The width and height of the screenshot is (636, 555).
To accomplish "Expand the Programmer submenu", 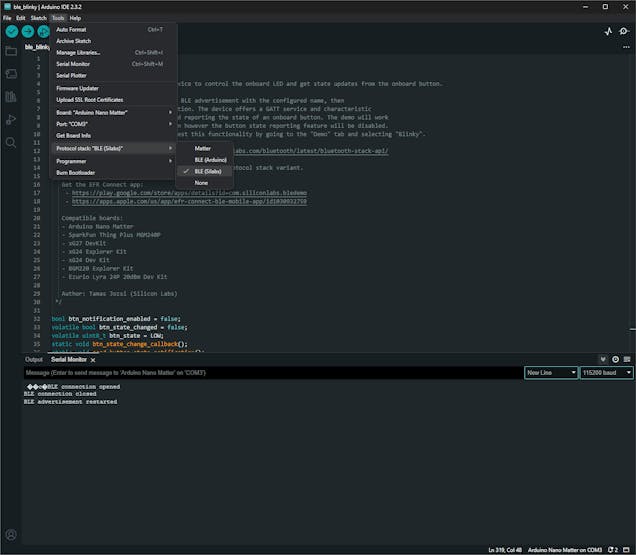I will tap(114, 161).
